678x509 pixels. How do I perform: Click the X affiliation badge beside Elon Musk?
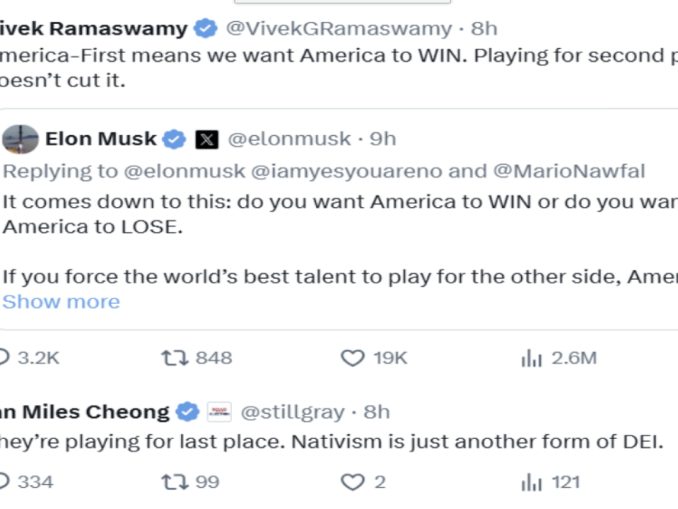point(206,138)
